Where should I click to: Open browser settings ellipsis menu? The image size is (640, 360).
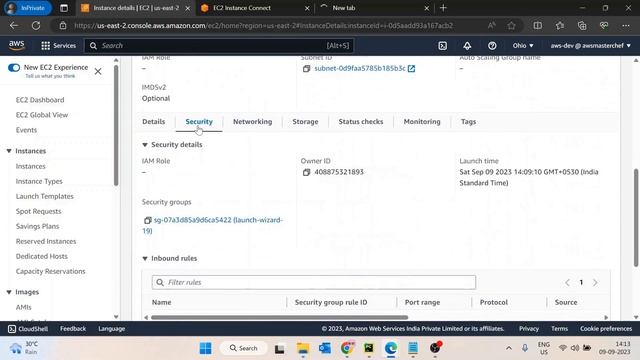626,25
